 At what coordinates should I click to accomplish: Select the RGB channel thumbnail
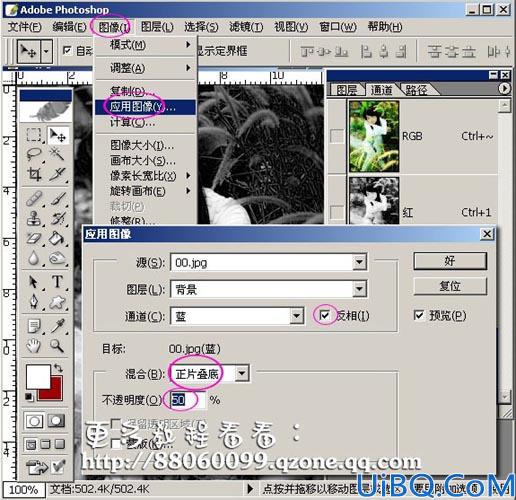374,136
